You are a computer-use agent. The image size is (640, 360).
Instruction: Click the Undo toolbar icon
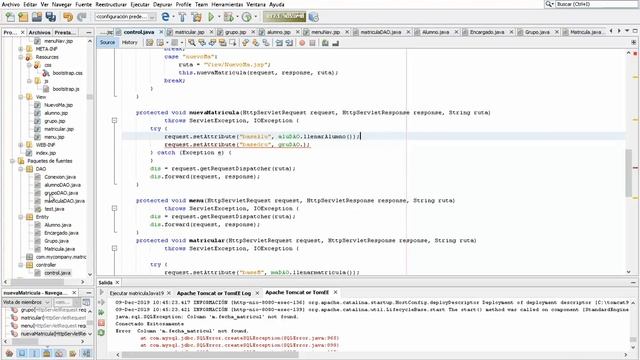pos(68,17)
